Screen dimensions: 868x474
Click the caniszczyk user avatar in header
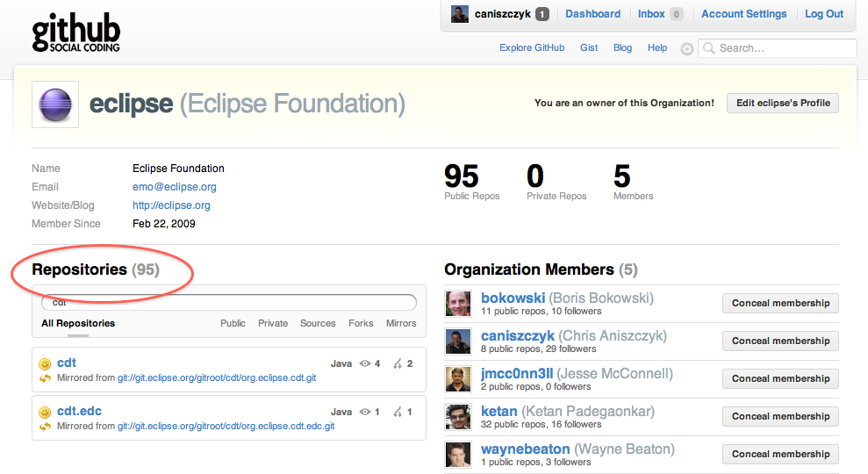(x=460, y=14)
